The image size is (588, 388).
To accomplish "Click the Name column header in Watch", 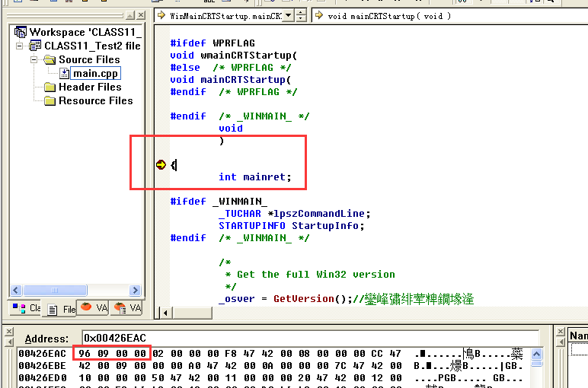I will pos(578,336).
